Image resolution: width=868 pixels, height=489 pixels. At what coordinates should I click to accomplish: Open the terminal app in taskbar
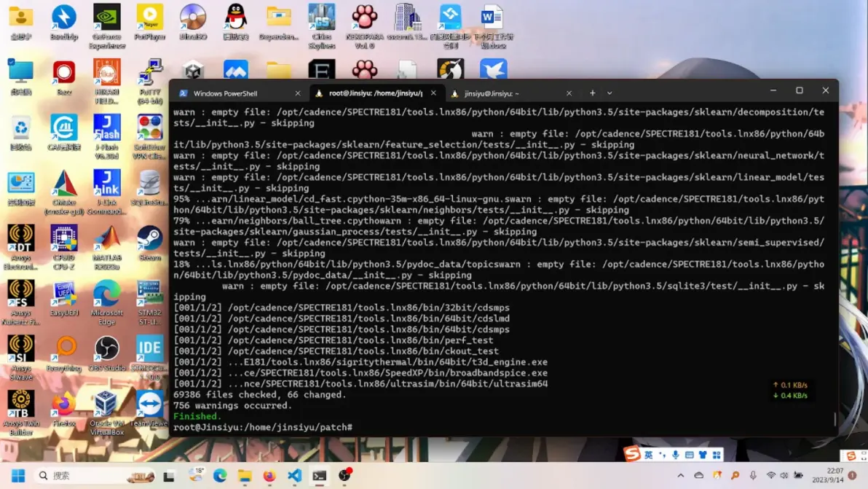point(320,475)
